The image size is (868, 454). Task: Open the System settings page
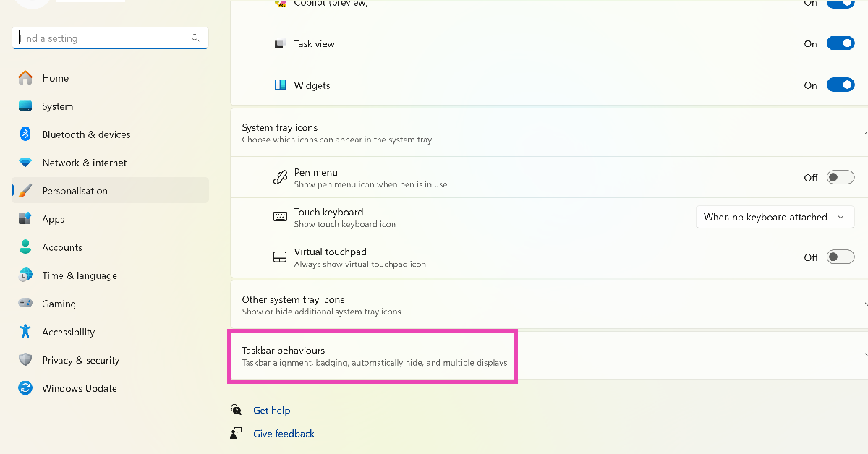pyautogui.click(x=57, y=106)
